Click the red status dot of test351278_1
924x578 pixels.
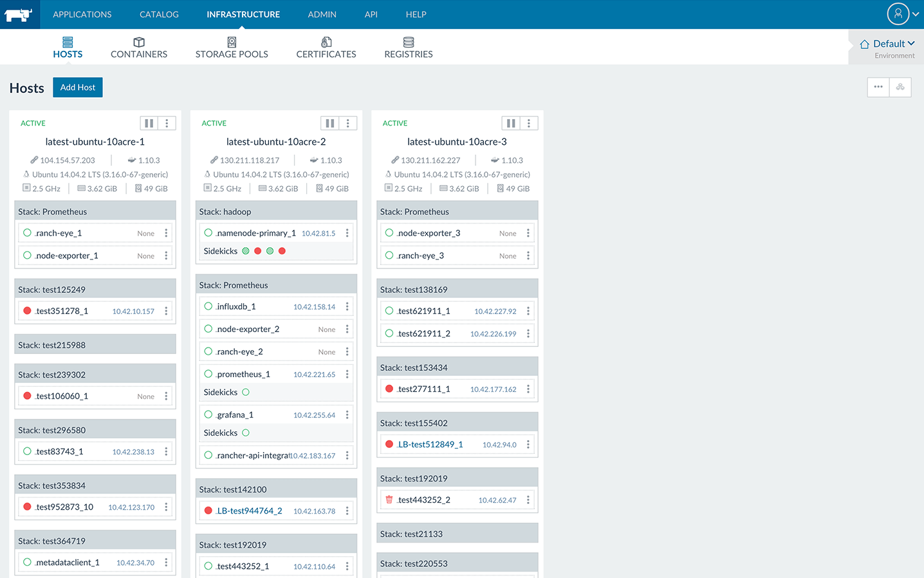point(27,311)
